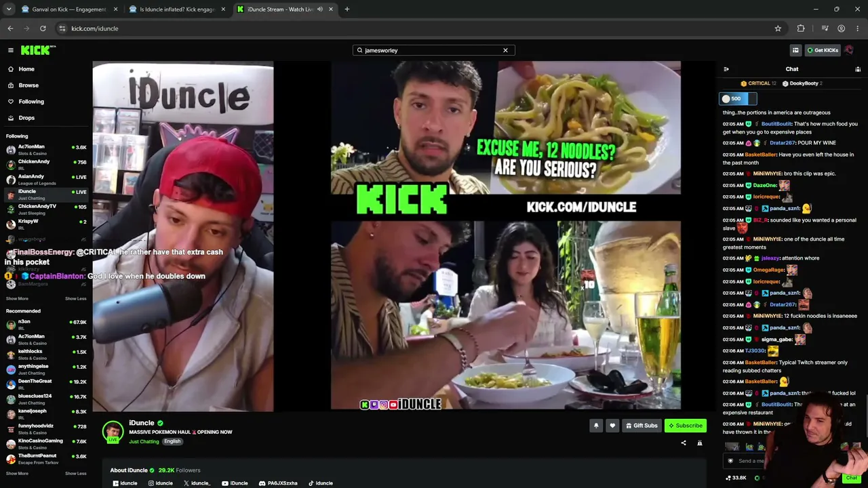Click the kick.com/iduncle address bar
This screenshot has height=488, width=868.
tap(420, 28)
